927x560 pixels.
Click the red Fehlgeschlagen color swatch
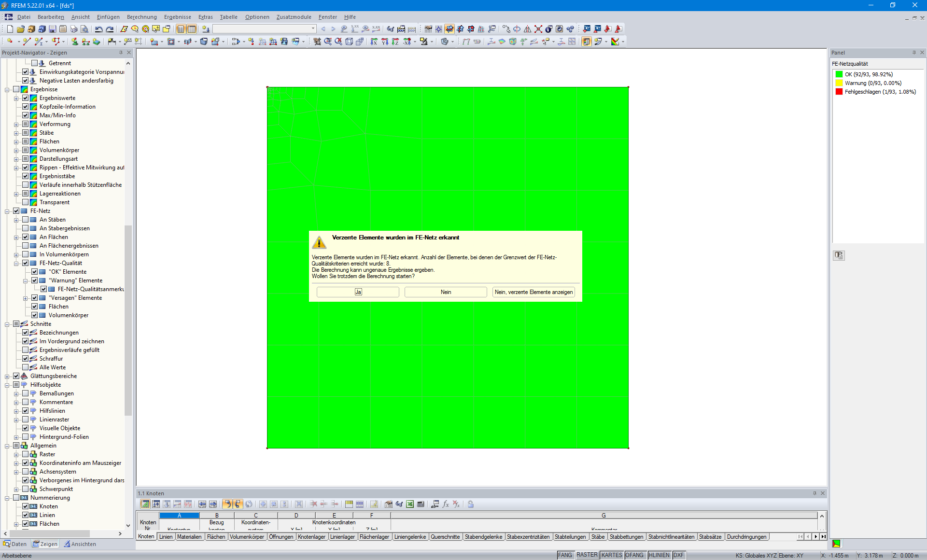coord(839,92)
